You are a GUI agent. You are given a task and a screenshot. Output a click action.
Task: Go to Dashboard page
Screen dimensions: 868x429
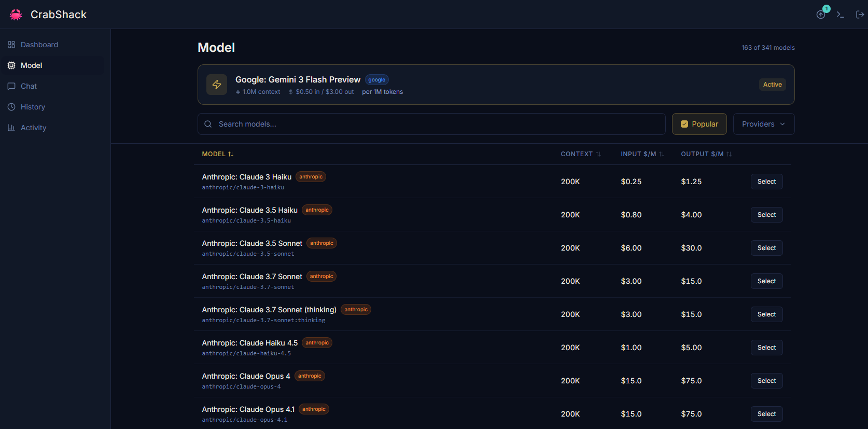point(52,45)
